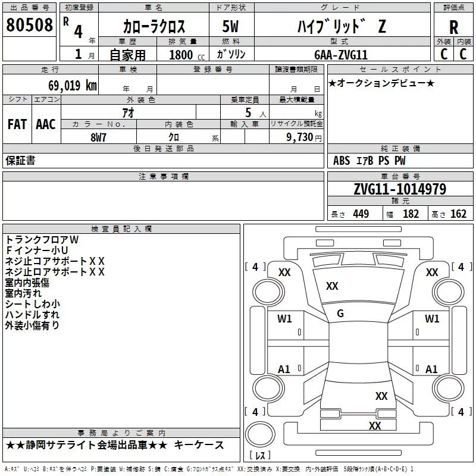Select the fuel type ガソリン
476x476 pixels.
[x=231, y=54]
